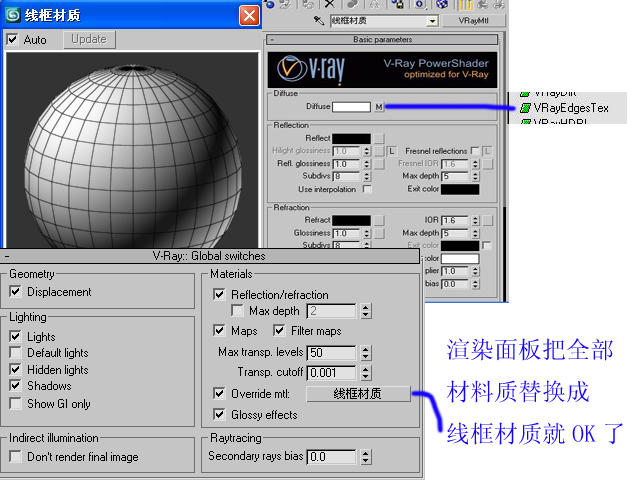
Task: Click the green VRayEdgesTex map icon
Action: (524, 105)
